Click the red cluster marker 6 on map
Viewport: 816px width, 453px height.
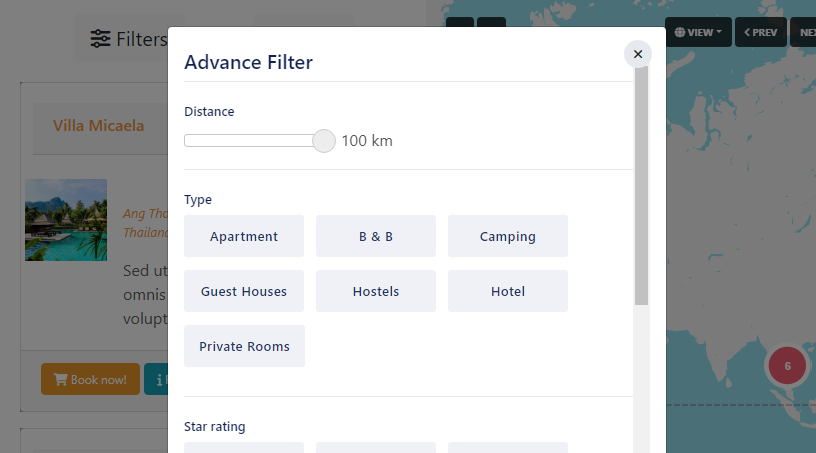787,366
